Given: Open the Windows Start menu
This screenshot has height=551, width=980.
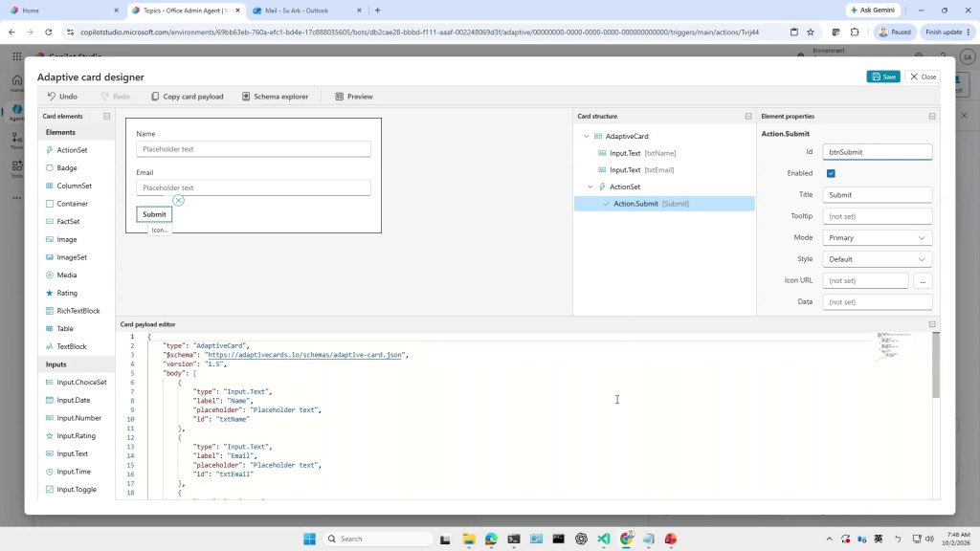Looking at the screenshot, I should 309,540.
